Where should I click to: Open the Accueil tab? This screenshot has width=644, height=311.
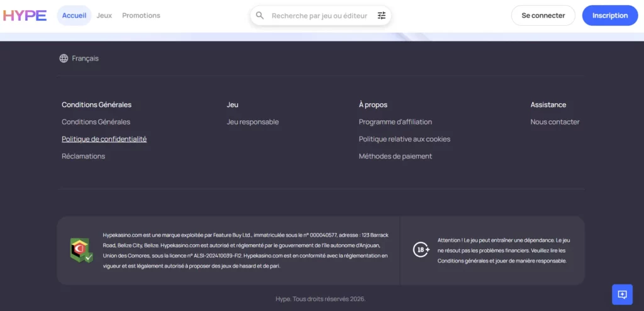click(74, 16)
